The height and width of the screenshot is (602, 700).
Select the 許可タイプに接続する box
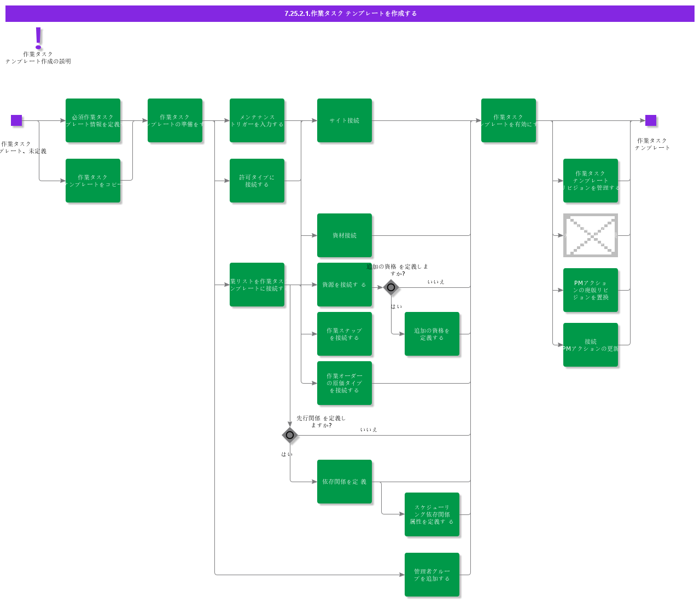pyautogui.click(x=257, y=181)
